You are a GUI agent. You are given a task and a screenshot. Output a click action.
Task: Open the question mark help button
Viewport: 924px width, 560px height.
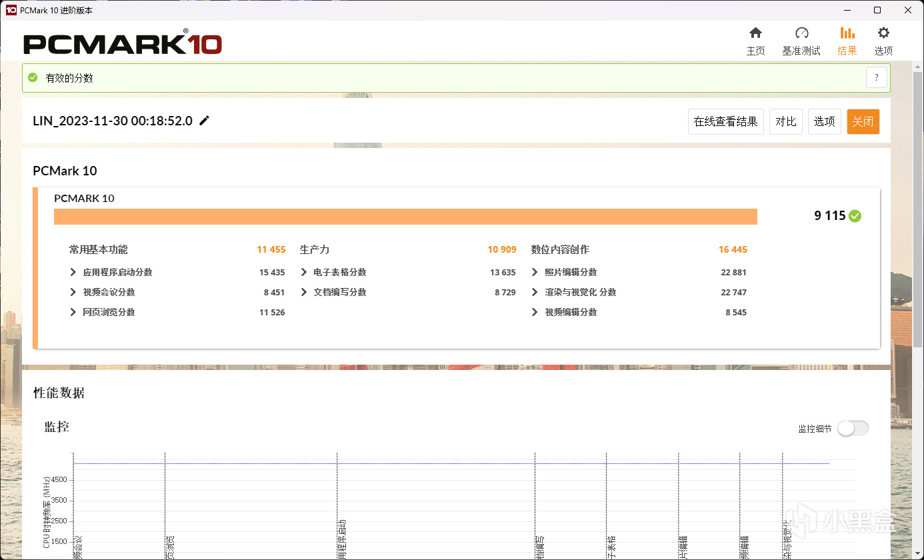877,77
